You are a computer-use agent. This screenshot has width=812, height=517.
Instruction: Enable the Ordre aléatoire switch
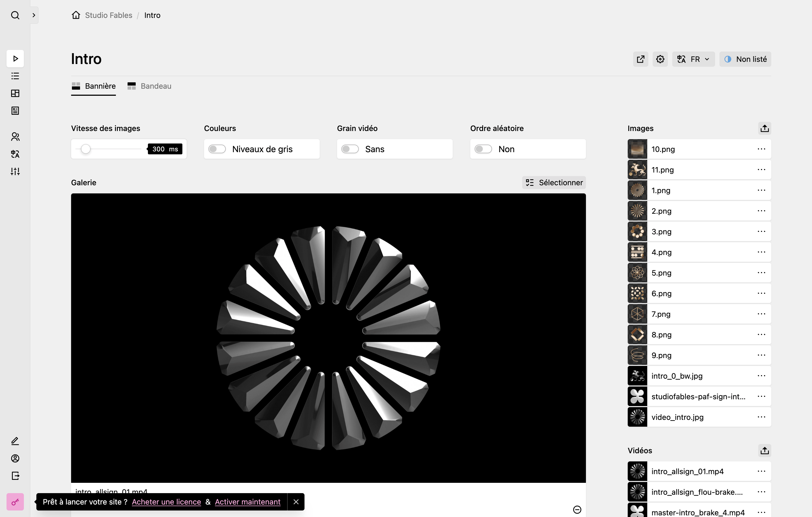(483, 149)
